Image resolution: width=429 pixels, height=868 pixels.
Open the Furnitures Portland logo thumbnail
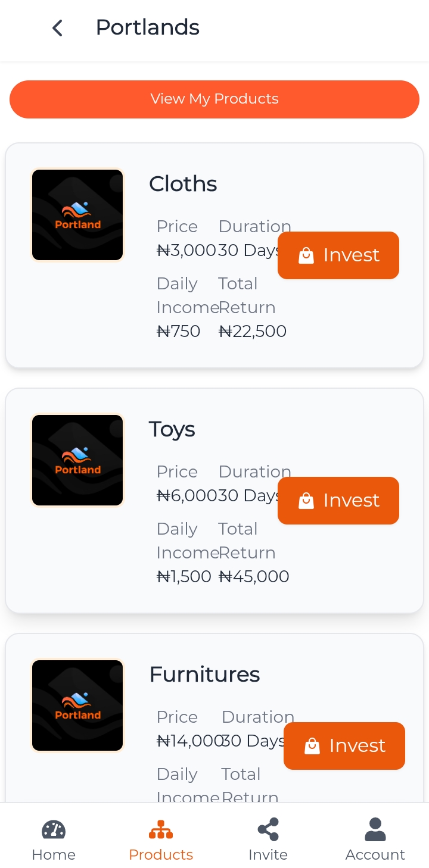click(x=77, y=705)
